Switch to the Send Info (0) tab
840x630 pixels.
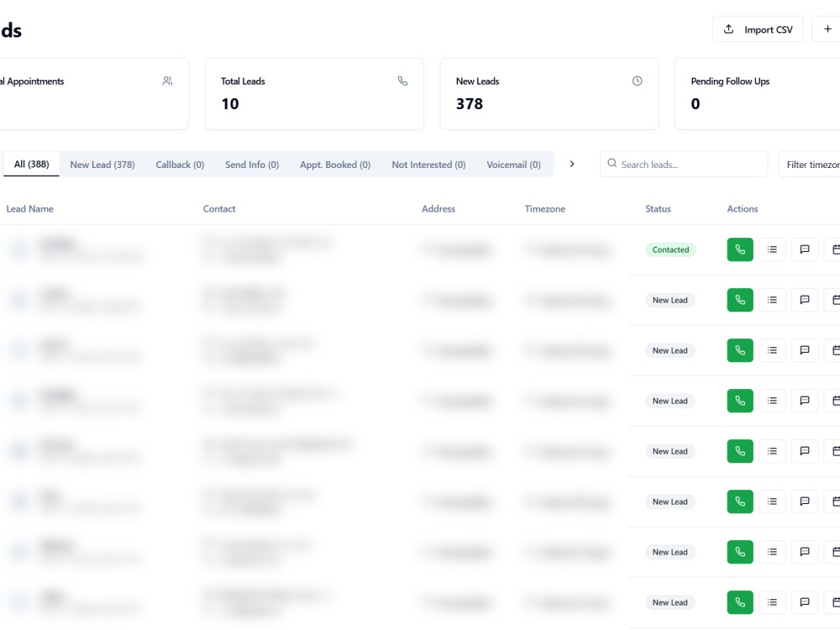(252, 165)
